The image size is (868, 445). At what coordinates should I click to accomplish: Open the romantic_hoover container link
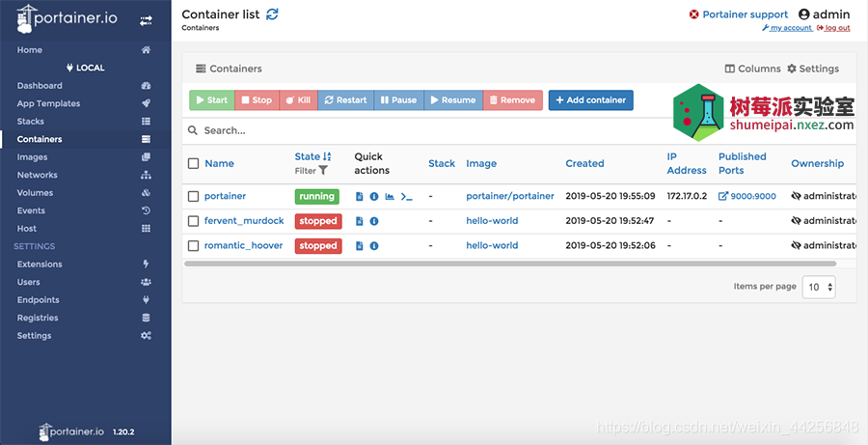(244, 245)
